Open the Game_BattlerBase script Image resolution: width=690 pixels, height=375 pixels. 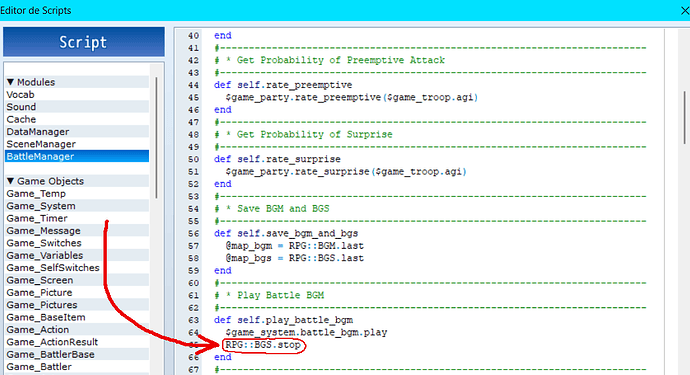(x=77, y=354)
